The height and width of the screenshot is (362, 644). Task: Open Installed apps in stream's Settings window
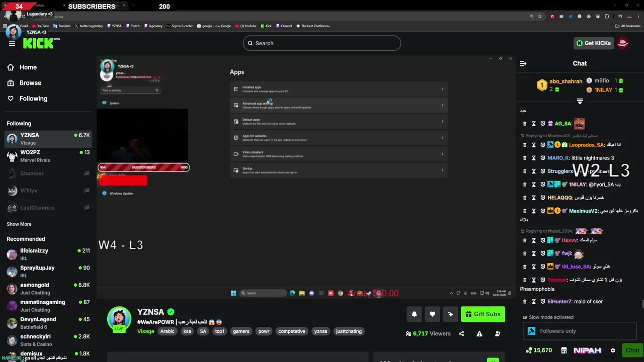point(339,89)
